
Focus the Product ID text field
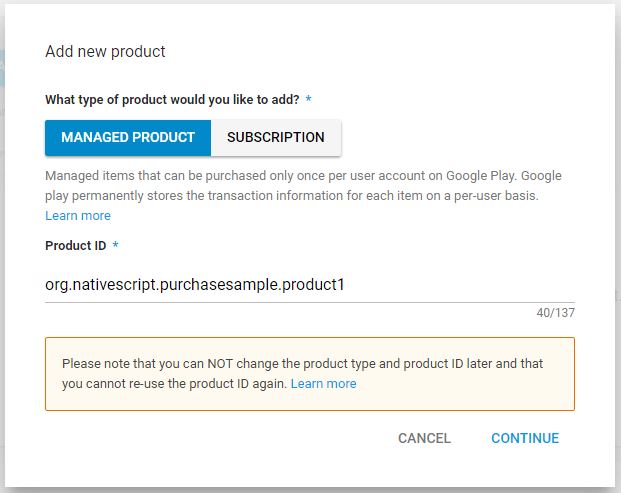(x=310, y=285)
